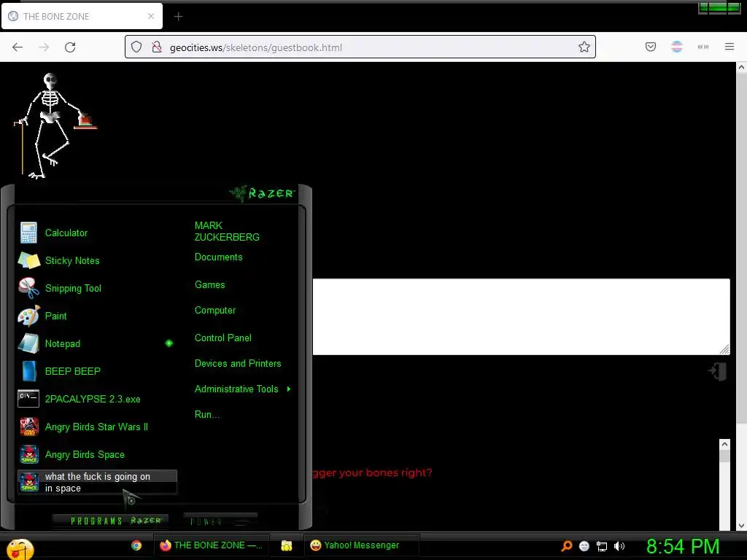Click the dancing skeleton image
This screenshot has height=560, width=747.
55,125
